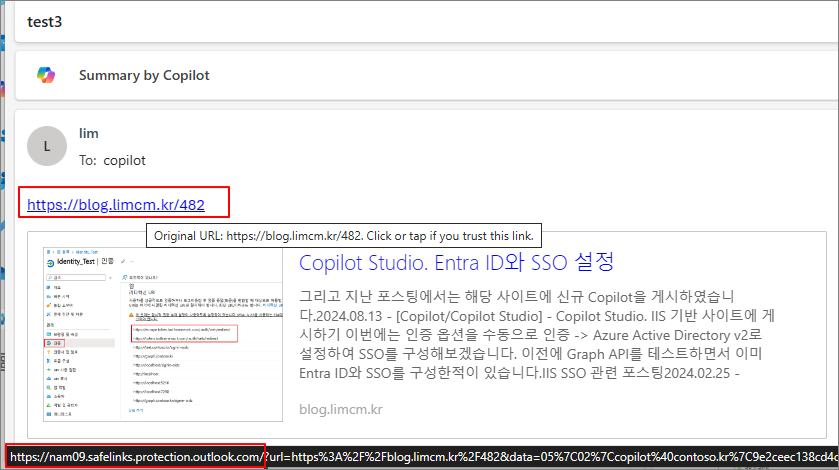Click the link preview description paragraph
The width and height of the screenshot is (839, 470).
[537, 335]
